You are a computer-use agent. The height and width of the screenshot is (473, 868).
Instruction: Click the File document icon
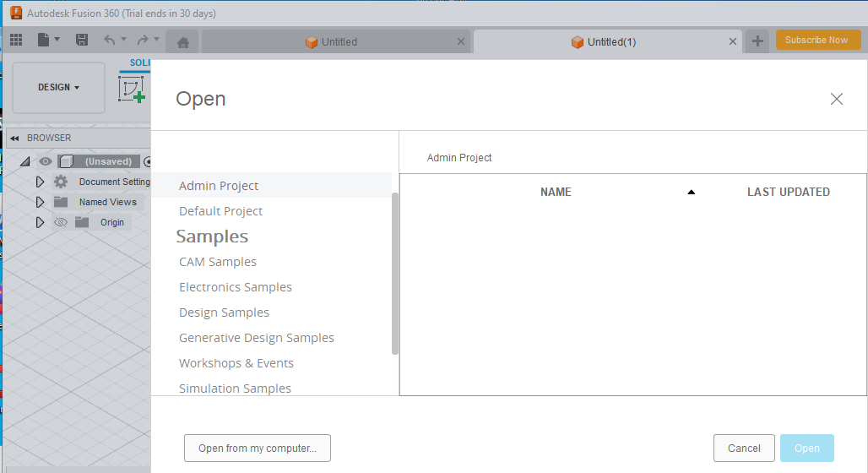coord(43,40)
